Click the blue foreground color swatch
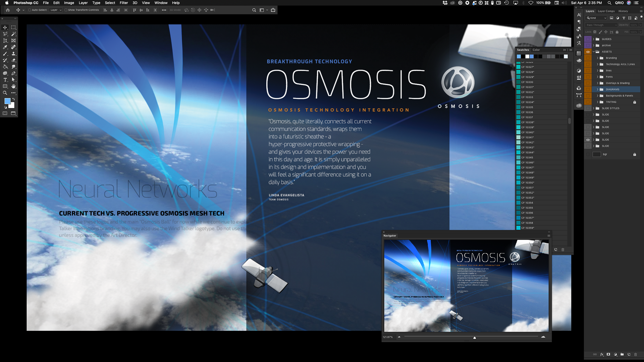This screenshot has width=644, height=362. pyautogui.click(x=7, y=101)
